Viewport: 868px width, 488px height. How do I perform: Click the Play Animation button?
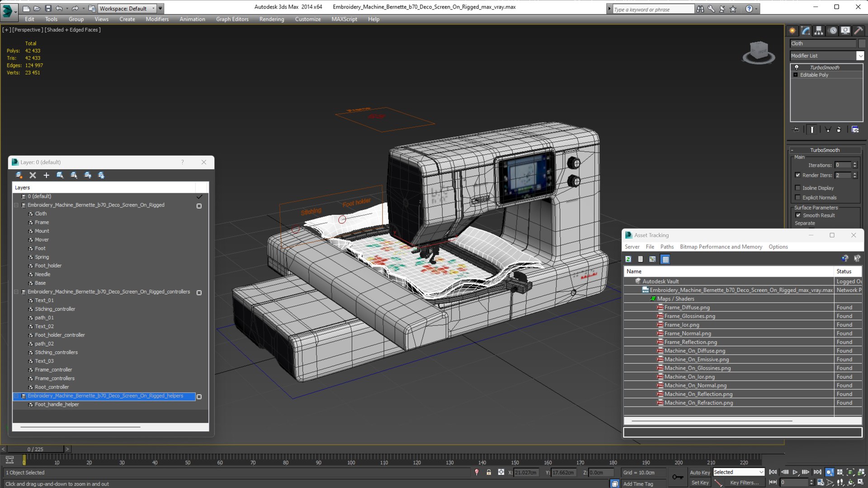(x=795, y=472)
